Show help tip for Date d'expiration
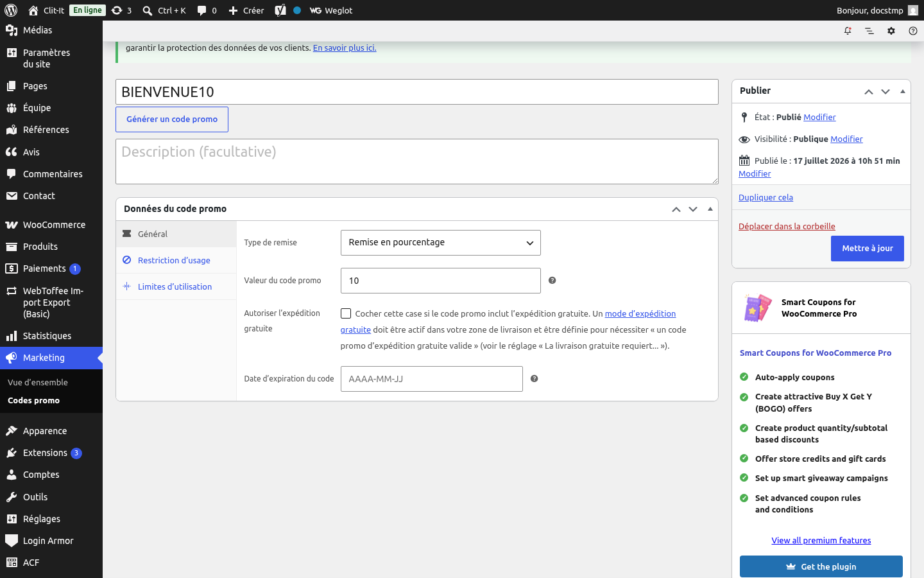The width and height of the screenshot is (924, 578). point(534,379)
